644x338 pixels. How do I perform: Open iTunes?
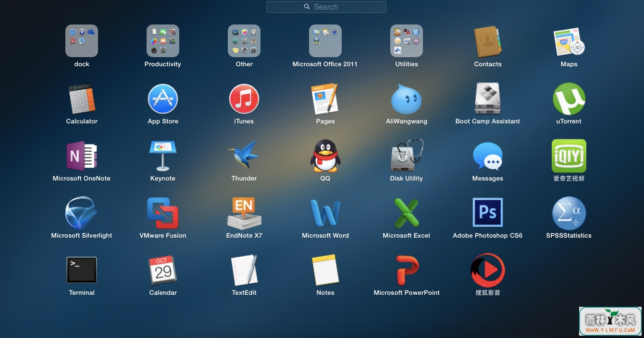point(244,99)
